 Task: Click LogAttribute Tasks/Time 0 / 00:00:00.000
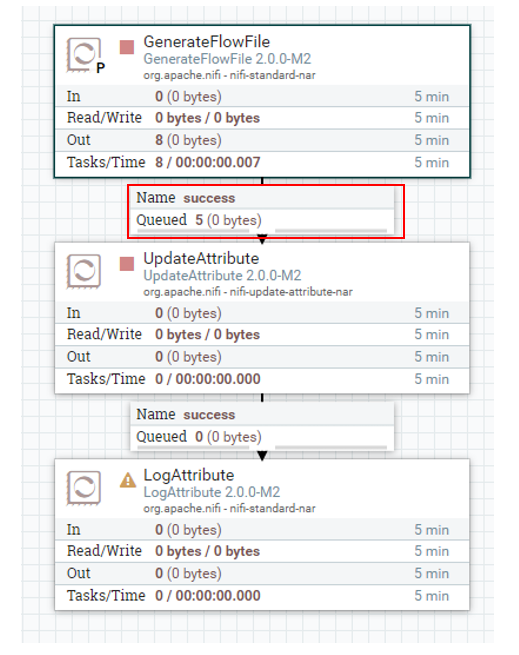coord(208,596)
